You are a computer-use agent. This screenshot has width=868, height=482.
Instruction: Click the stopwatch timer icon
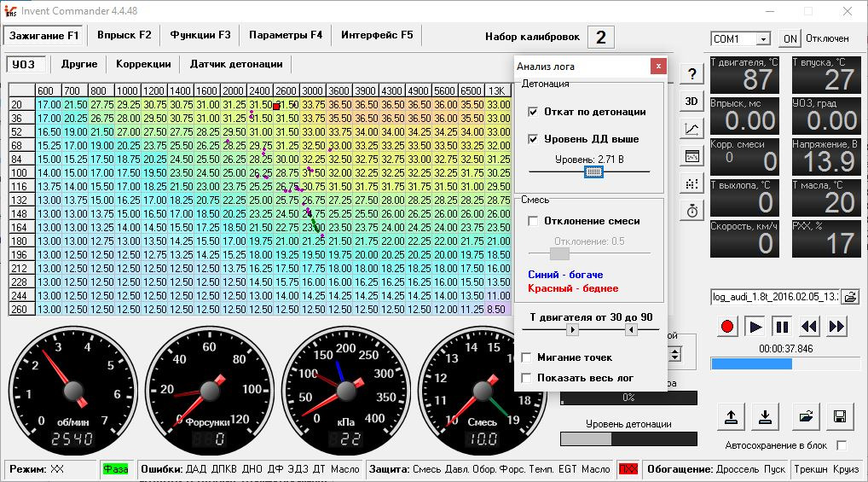click(691, 210)
